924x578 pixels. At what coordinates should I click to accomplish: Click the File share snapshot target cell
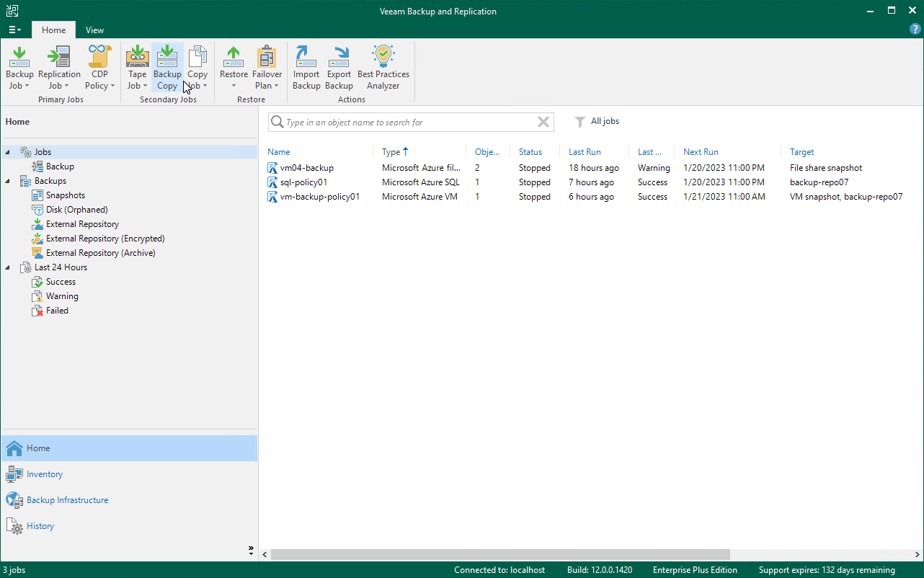pyautogui.click(x=826, y=168)
